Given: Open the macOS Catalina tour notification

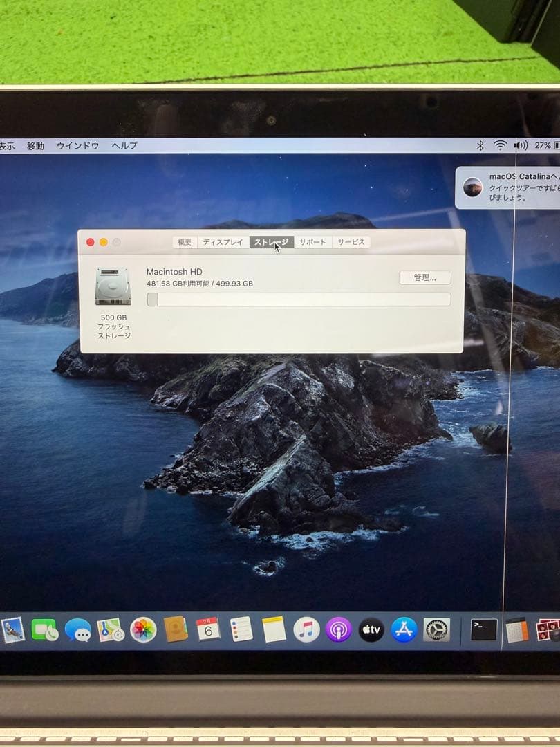Looking at the screenshot, I should (507, 187).
